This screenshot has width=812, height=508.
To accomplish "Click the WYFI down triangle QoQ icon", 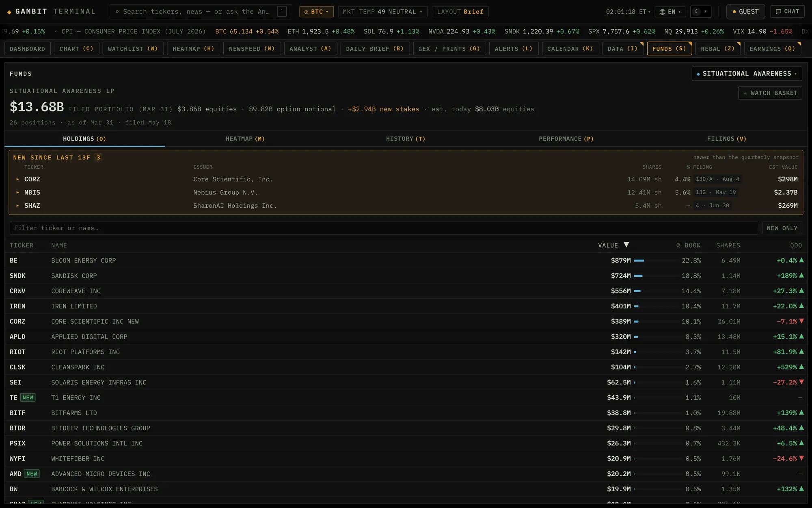I will click(801, 458).
